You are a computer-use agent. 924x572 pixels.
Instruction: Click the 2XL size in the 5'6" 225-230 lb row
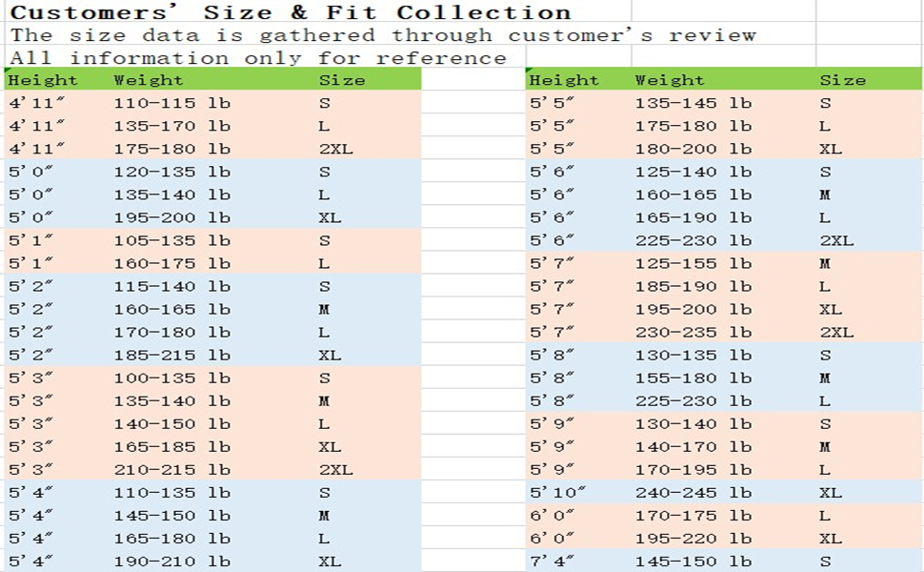pos(836,240)
